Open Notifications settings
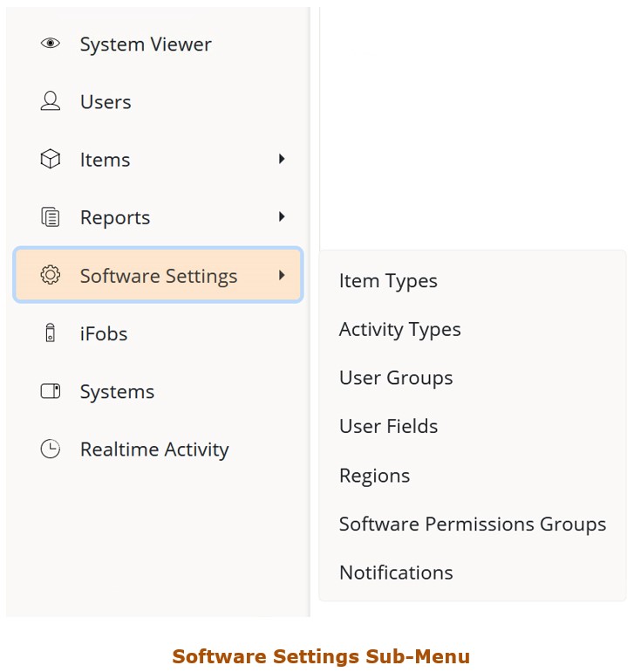This screenshot has height=672, width=634. (396, 573)
